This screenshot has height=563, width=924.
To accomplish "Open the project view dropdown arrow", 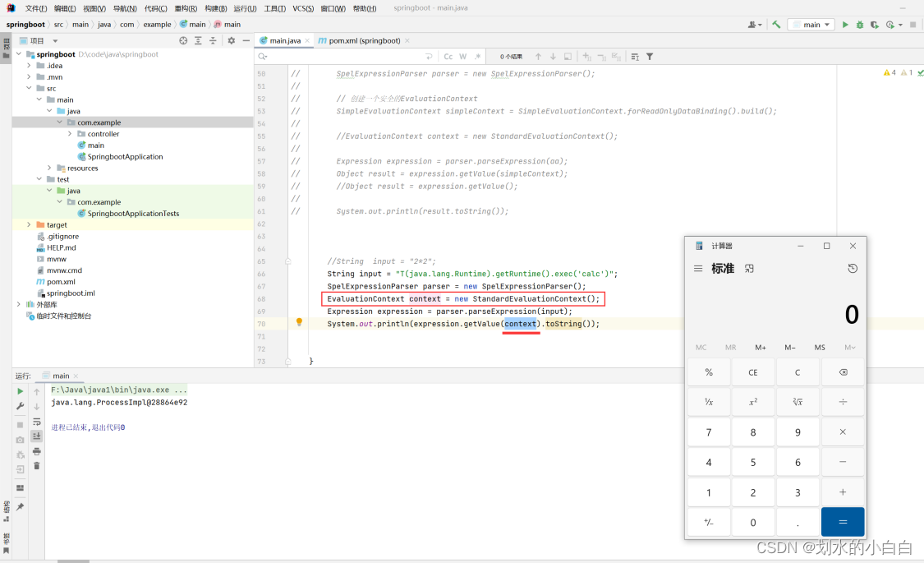I will click(55, 41).
